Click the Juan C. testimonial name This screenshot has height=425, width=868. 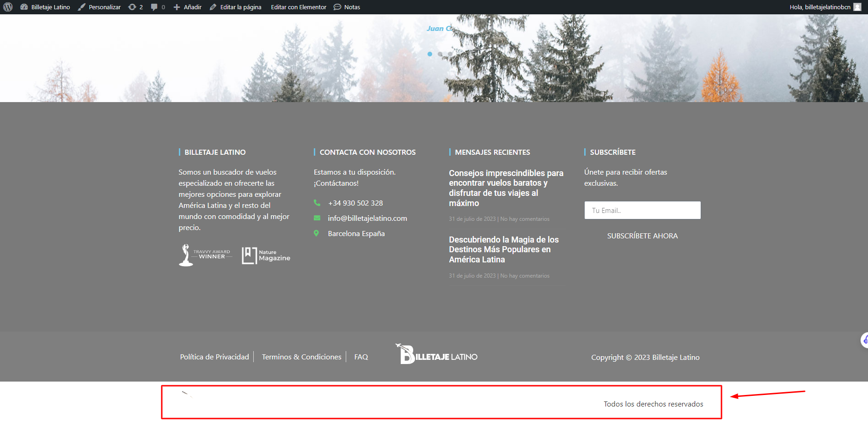[x=440, y=29]
